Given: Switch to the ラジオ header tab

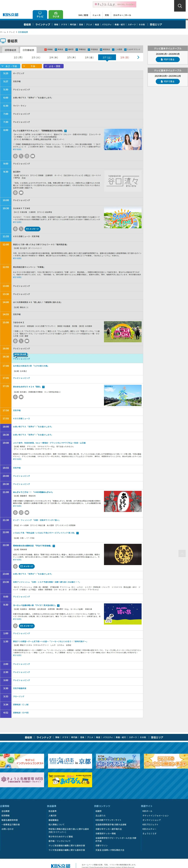Looking at the screenshot, I should pyautogui.click(x=56, y=14).
